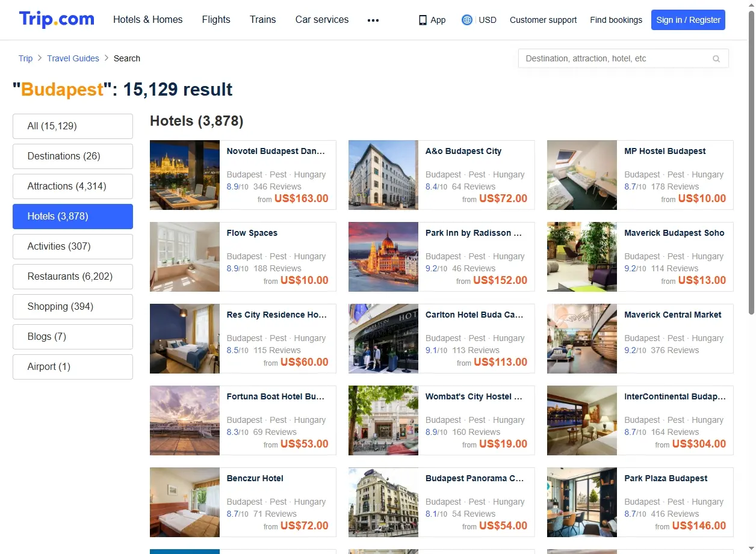Click the globe currency icon
This screenshot has height=554, width=756.
(x=466, y=20)
